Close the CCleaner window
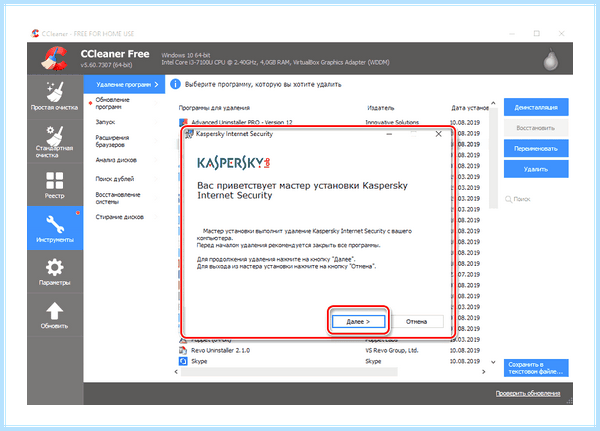The width and height of the screenshot is (600, 431). pos(561,34)
